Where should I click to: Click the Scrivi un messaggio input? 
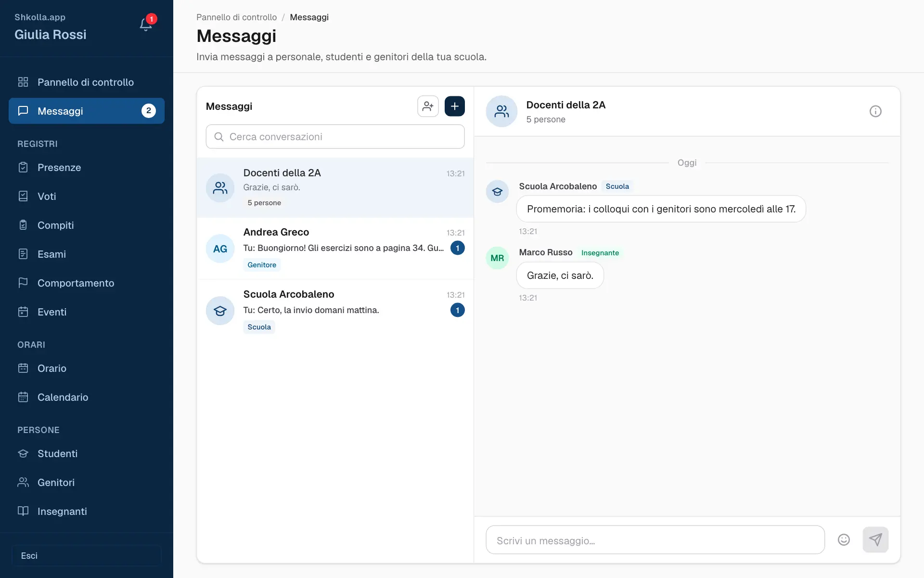(655, 540)
